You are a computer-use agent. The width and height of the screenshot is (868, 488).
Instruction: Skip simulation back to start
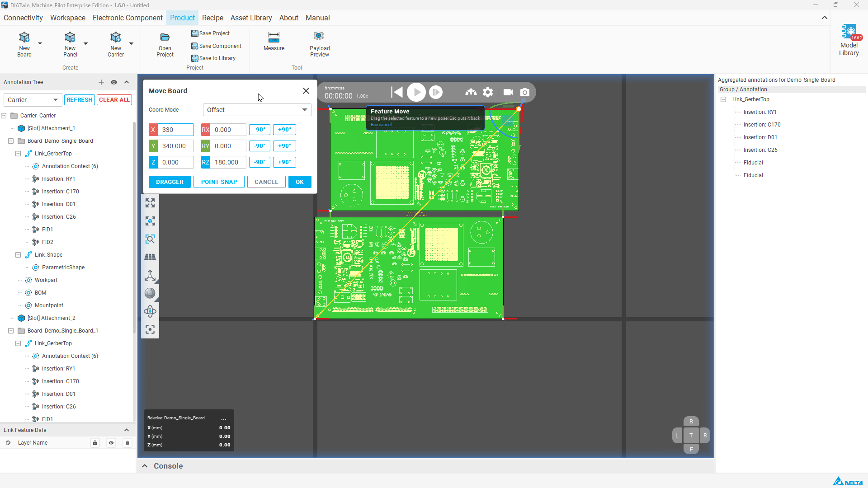(396, 92)
